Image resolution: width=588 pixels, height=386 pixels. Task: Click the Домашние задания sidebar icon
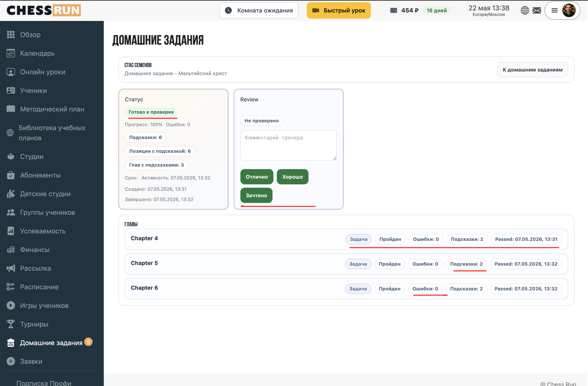(x=11, y=343)
